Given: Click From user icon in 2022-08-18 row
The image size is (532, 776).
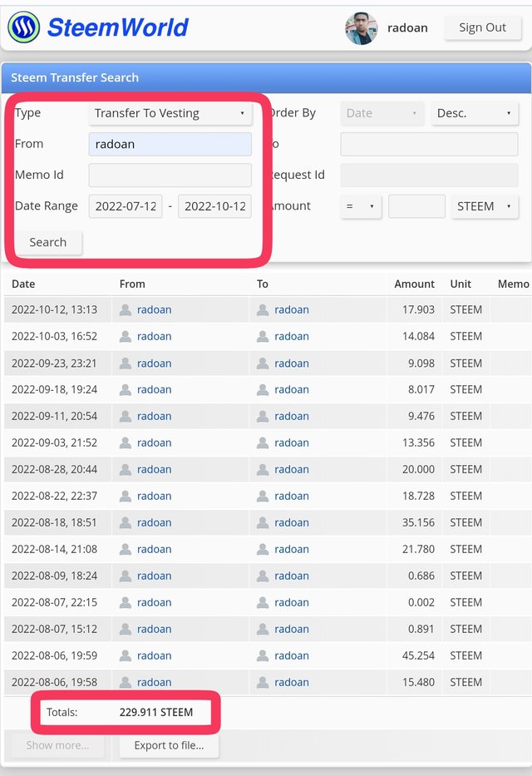Looking at the screenshot, I should [126, 522].
